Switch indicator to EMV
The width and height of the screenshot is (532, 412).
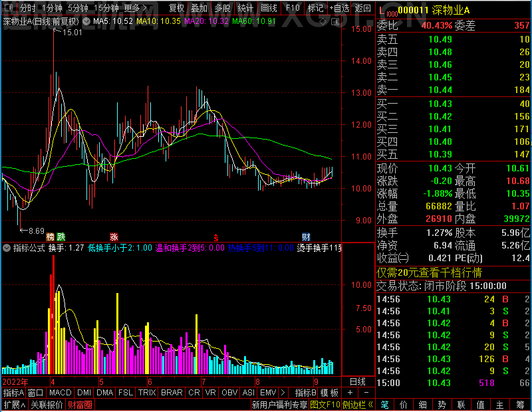[268, 393]
